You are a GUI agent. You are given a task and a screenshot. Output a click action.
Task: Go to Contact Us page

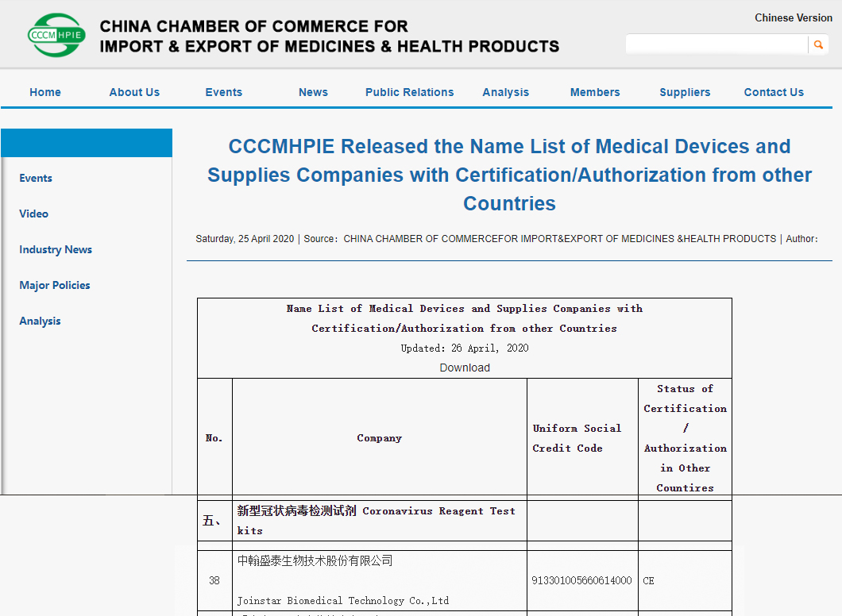[774, 92]
